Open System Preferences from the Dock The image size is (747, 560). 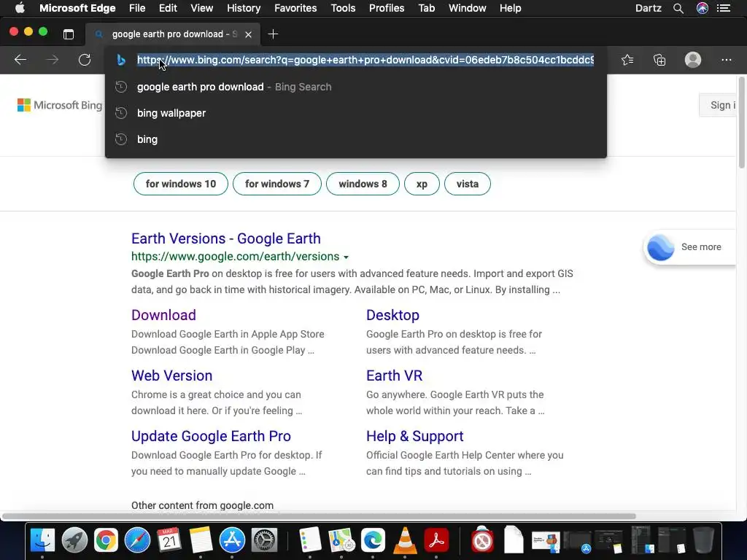(264, 540)
